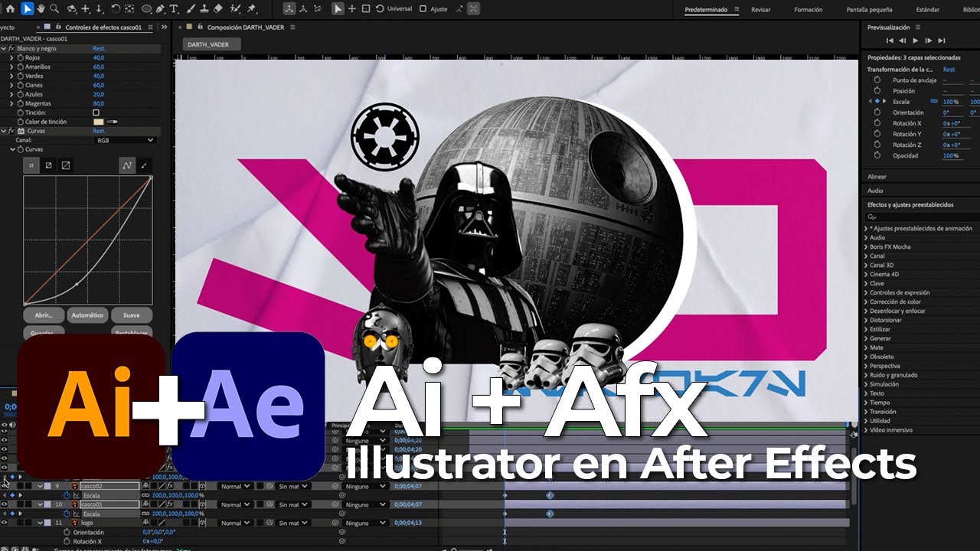Open the Canal RGB dropdown

pos(125,140)
